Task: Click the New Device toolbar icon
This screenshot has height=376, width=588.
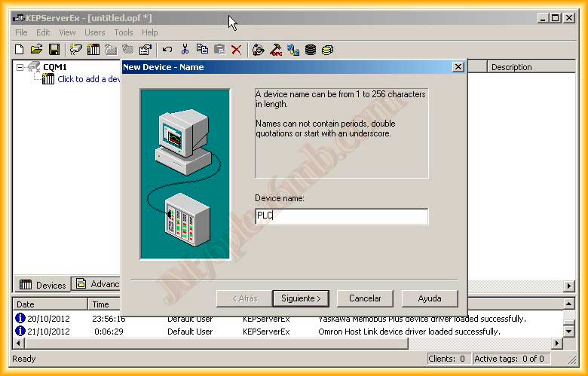Action: tap(93, 50)
